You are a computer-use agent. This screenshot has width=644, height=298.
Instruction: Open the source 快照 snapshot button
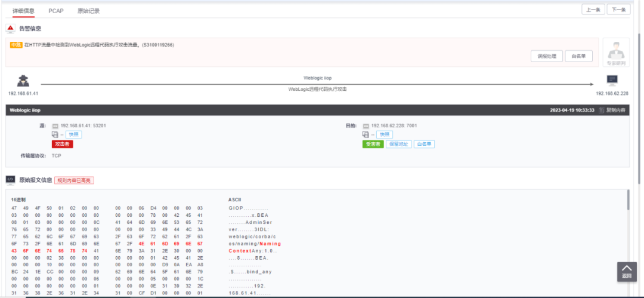tap(73, 134)
